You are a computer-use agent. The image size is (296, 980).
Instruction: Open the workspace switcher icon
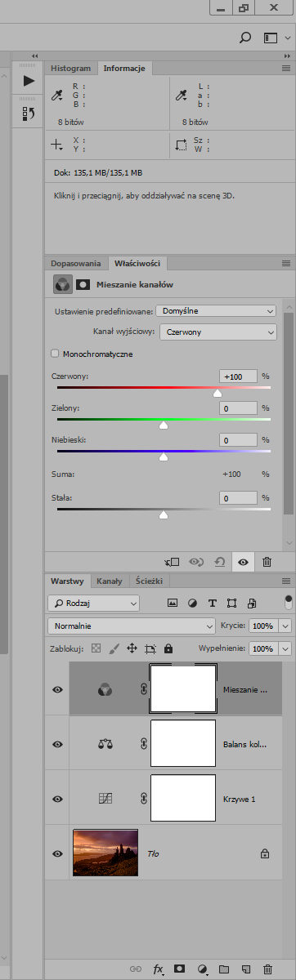pyautogui.click(x=270, y=38)
